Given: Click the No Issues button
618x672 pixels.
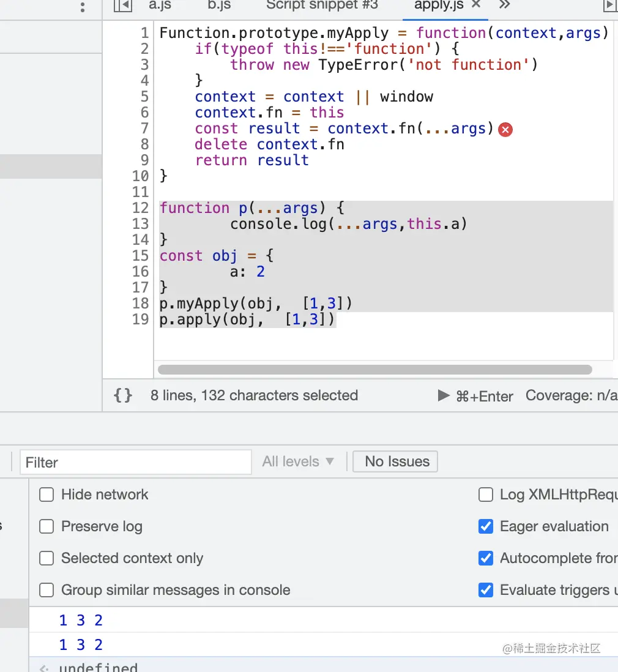Looking at the screenshot, I should point(395,461).
